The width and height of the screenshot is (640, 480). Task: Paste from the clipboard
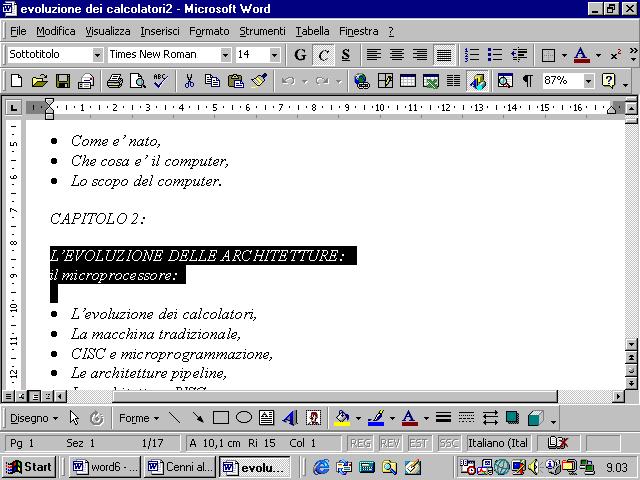236,81
